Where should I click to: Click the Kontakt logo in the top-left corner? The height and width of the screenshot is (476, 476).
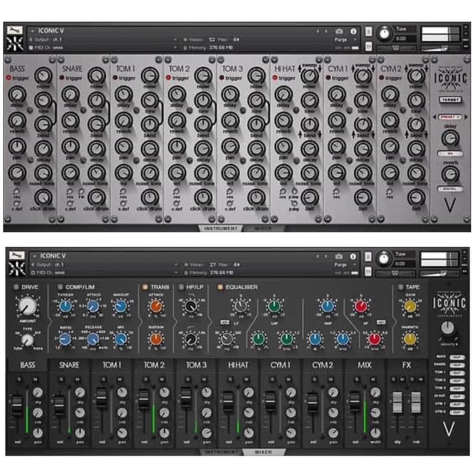[x=15, y=44]
